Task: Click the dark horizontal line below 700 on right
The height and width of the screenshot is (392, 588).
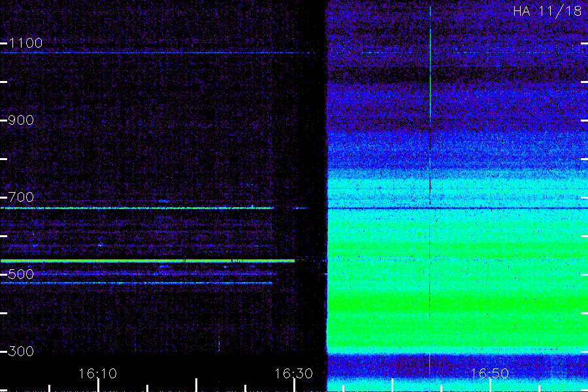Action: pyautogui.click(x=457, y=208)
